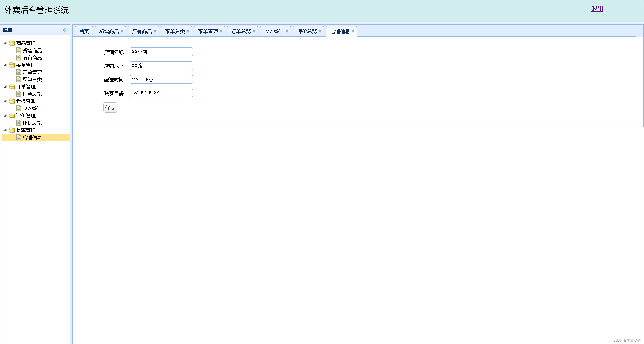Viewport: 644px width, 344px height.
Task: Click the 评价管理 folder icon
Action: tap(12, 116)
